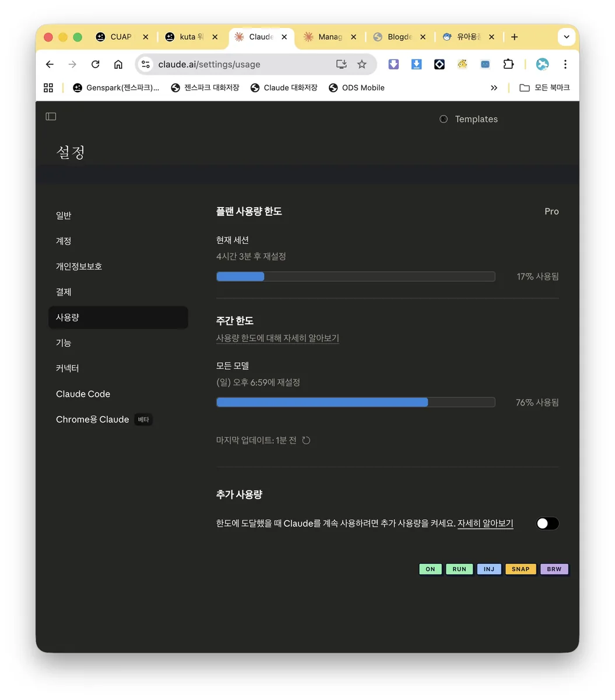Image resolution: width=615 pixels, height=700 pixels.
Task: Click the install app icon in address bar
Action: [x=342, y=64]
